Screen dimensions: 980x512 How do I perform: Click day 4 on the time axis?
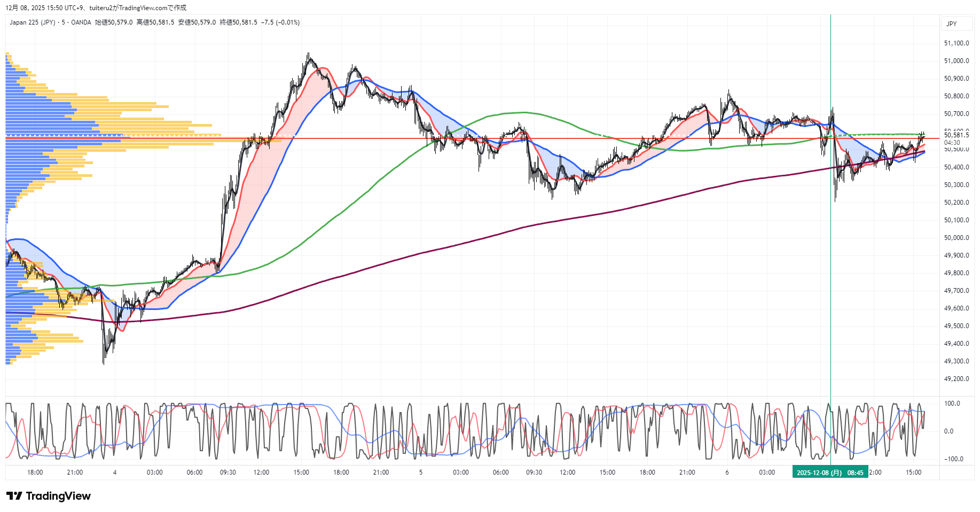115,472
